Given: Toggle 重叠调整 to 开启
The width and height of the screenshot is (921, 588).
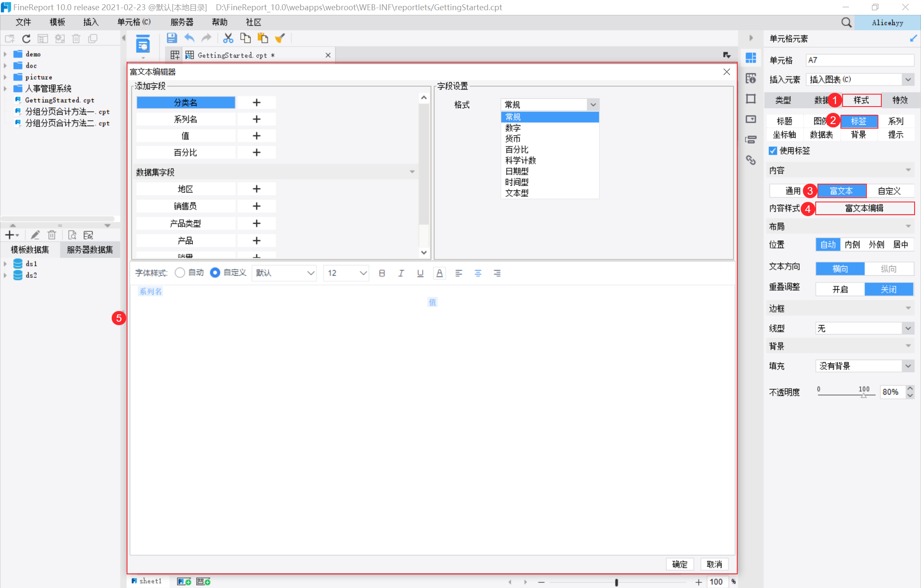Looking at the screenshot, I should tap(840, 289).
